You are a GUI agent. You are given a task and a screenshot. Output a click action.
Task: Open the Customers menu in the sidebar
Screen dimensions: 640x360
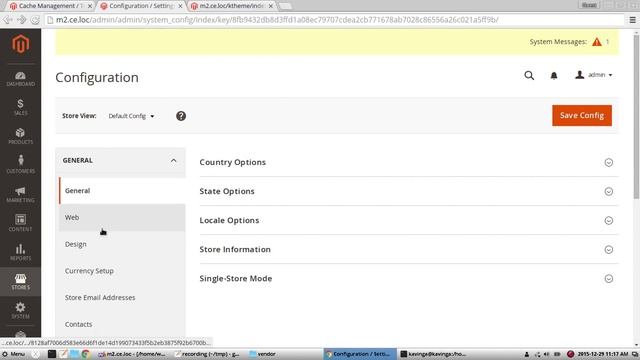[x=20, y=165]
